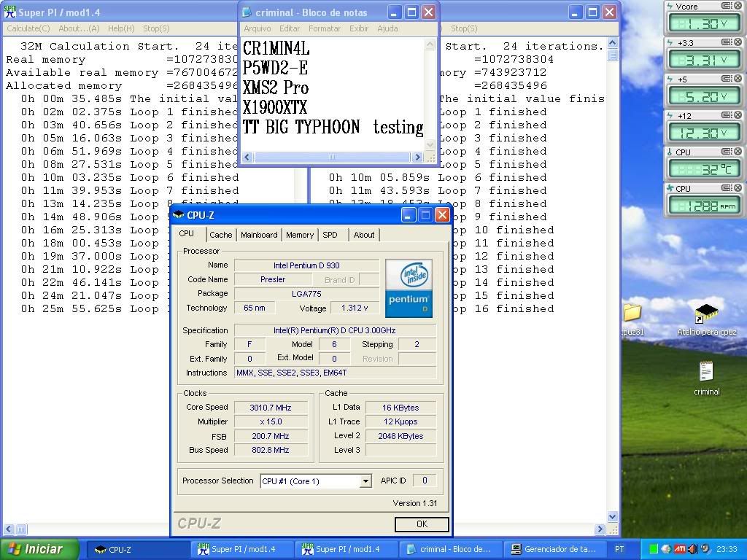Click the 'Intel Pentium D 930' name field
This screenshot has height=560, width=747.
[x=306, y=265]
